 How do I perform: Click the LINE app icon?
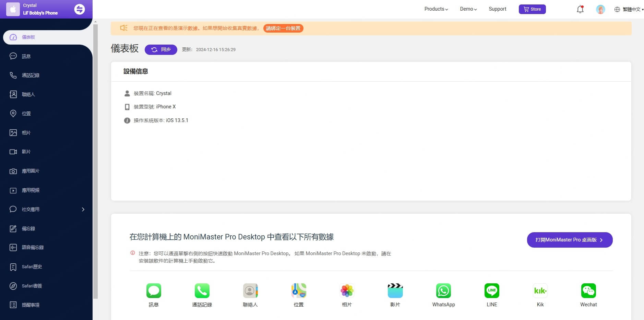(x=492, y=291)
